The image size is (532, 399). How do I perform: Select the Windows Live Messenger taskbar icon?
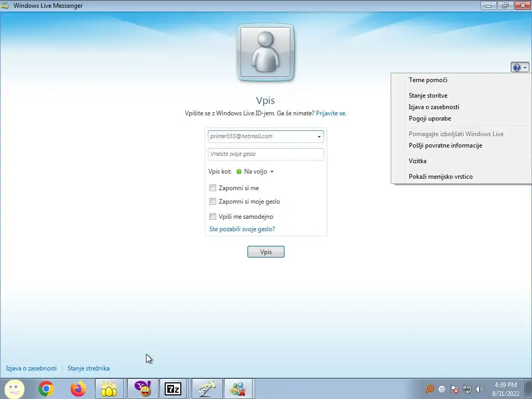pyautogui.click(x=238, y=389)
